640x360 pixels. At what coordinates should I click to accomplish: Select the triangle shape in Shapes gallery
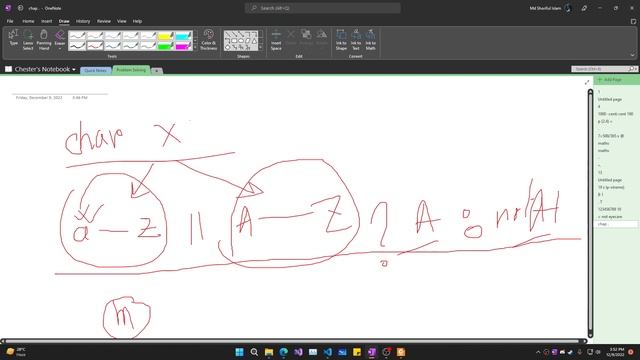pos(254,41)
